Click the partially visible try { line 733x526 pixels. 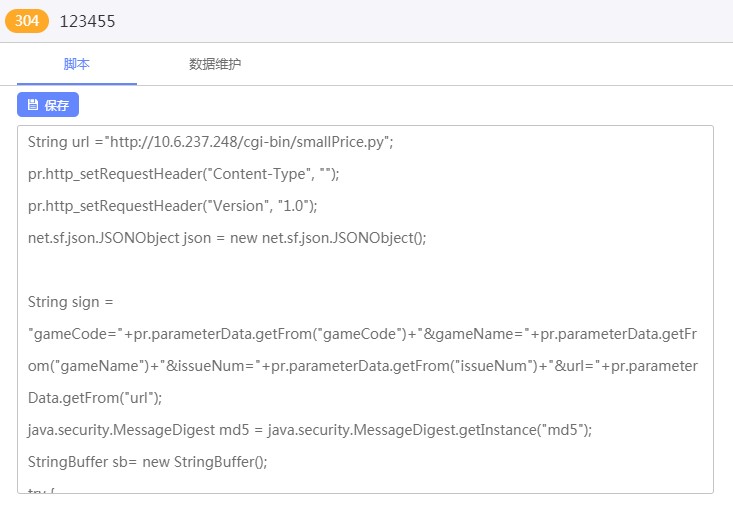(38, 490)
